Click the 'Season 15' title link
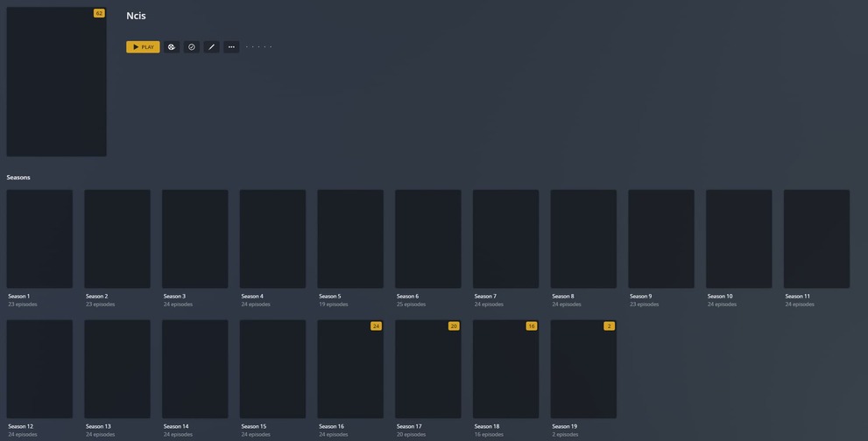Screen dimensions: 868x441 [x=253, y=426]
